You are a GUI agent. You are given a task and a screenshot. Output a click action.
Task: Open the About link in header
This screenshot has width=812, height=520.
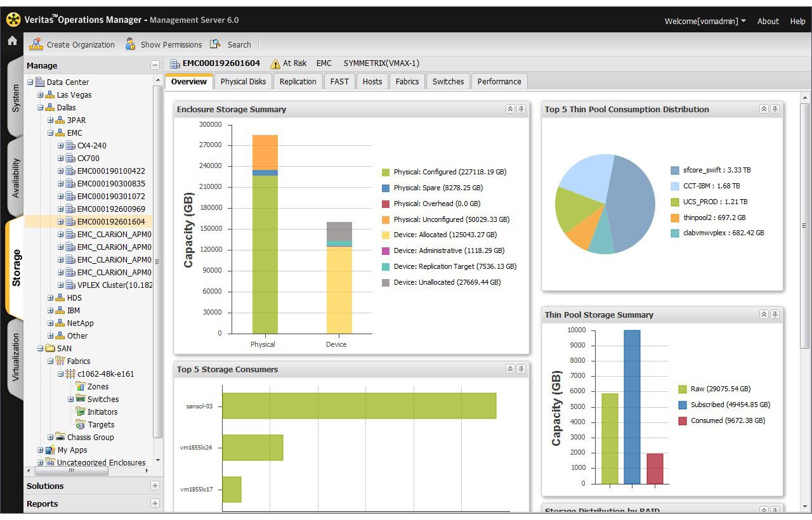pos(768,21)
